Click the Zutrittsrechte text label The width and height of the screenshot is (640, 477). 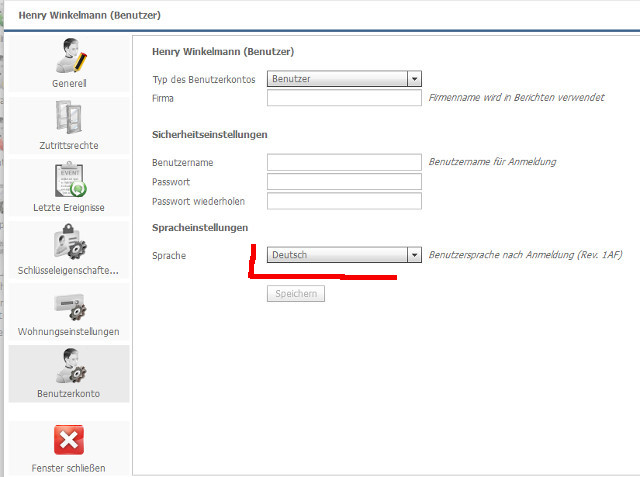click(x=69, y=146)
